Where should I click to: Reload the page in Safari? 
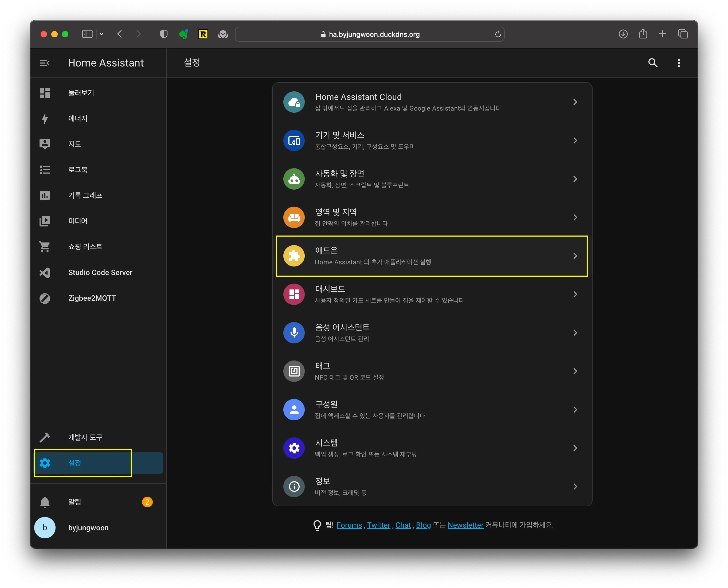[x=498, y=34]
